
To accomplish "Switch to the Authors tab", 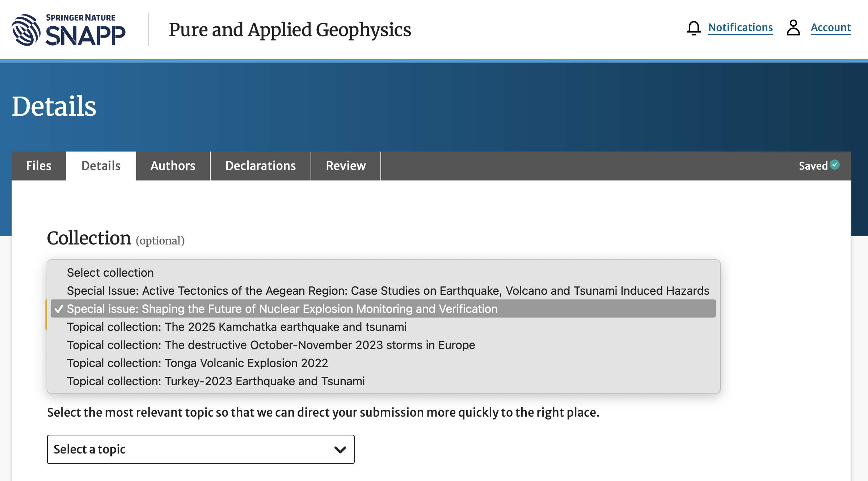I will click(173, 166).
